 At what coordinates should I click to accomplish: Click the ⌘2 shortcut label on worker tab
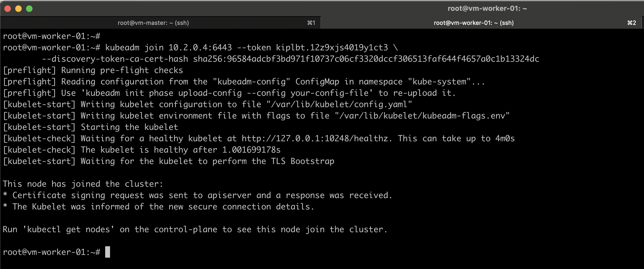click(x=632, y=23)
